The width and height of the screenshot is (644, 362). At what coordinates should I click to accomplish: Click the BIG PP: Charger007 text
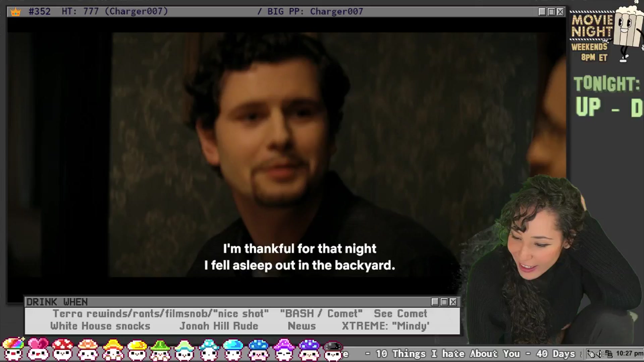click(x=315, y=11)
